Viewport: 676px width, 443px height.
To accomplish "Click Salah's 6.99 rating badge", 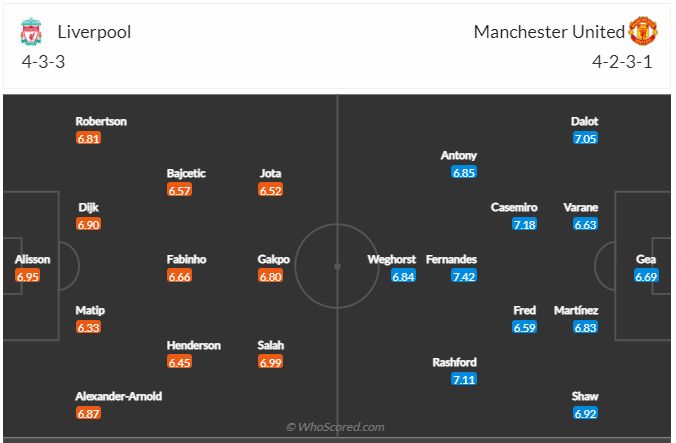I will click(271, 361).
